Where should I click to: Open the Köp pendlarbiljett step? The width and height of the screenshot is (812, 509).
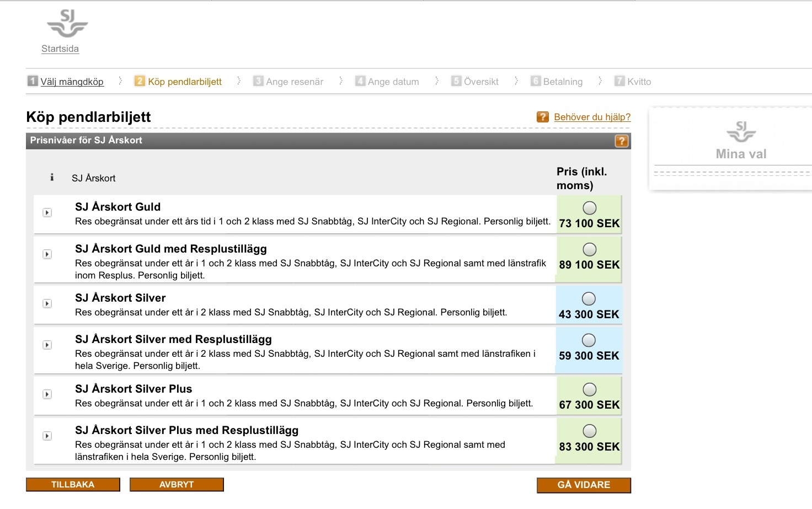[x=185, y=82]
